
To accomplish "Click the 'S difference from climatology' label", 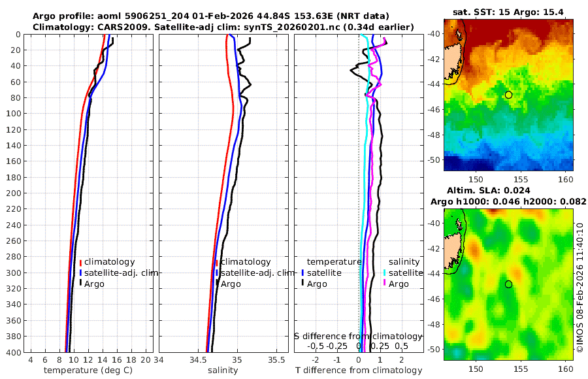I will tap(359, 336).
